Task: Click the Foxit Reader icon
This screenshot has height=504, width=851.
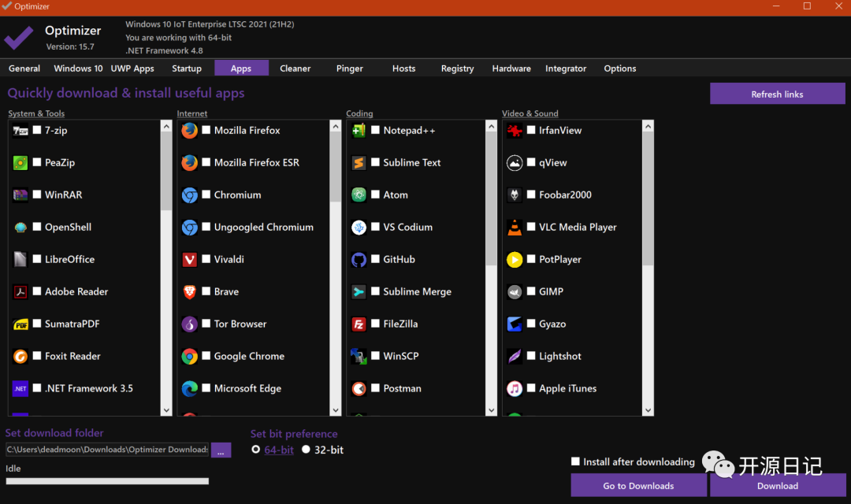Action: pyautogui.click(x=20, y=357)
